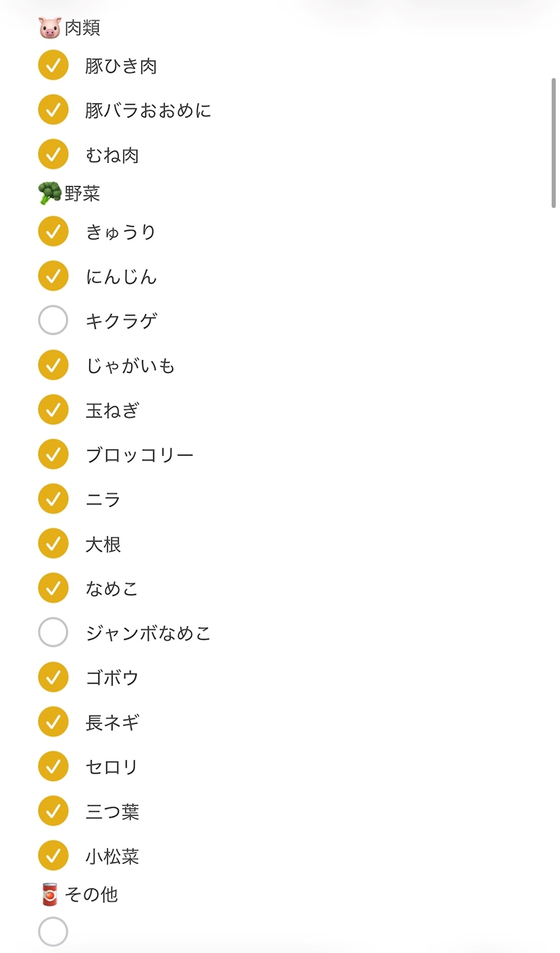The width and height of the screenshot is (560, 953).
Task: Uncheck the 大根 checkbox
Action: tap(53, 544)
